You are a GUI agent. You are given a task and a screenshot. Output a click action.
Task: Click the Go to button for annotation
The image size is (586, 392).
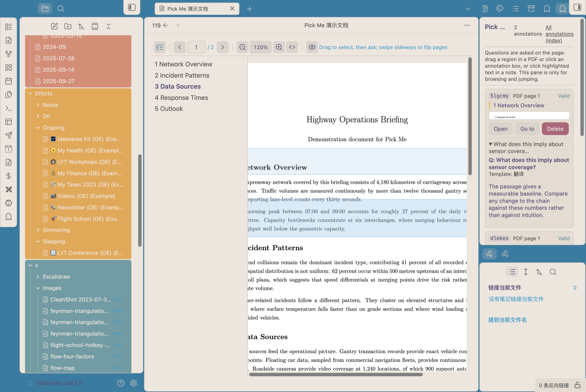pyautogui.click(x=527, y=129)
